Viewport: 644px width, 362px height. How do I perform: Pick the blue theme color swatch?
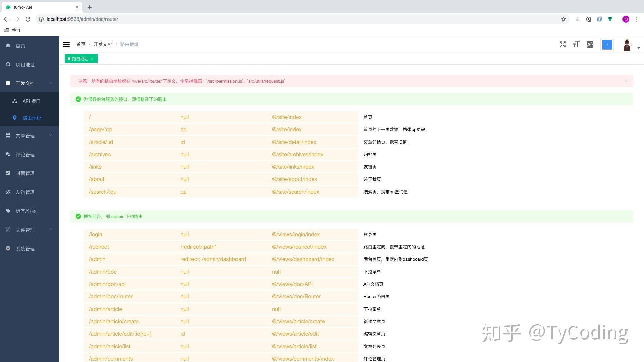607,44
